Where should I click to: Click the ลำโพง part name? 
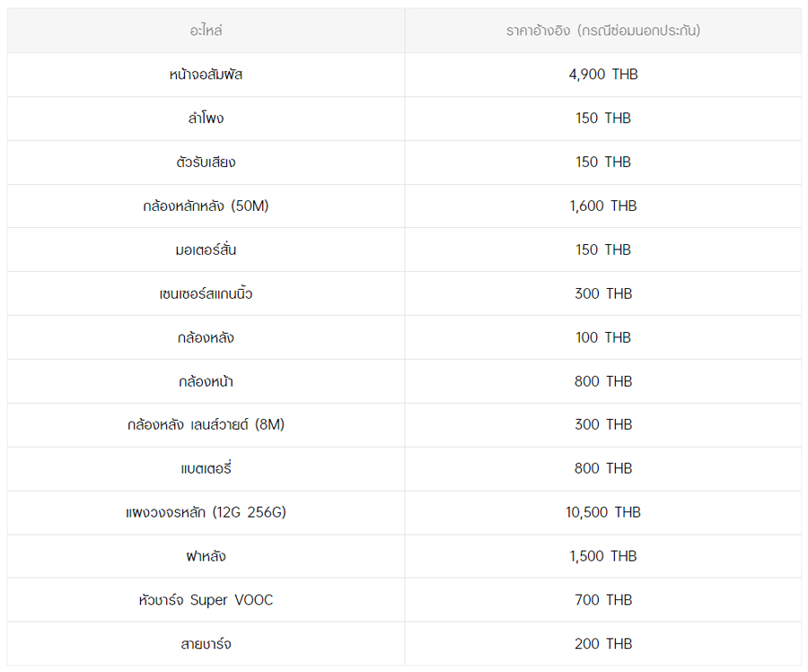click(x=206, y=118)
